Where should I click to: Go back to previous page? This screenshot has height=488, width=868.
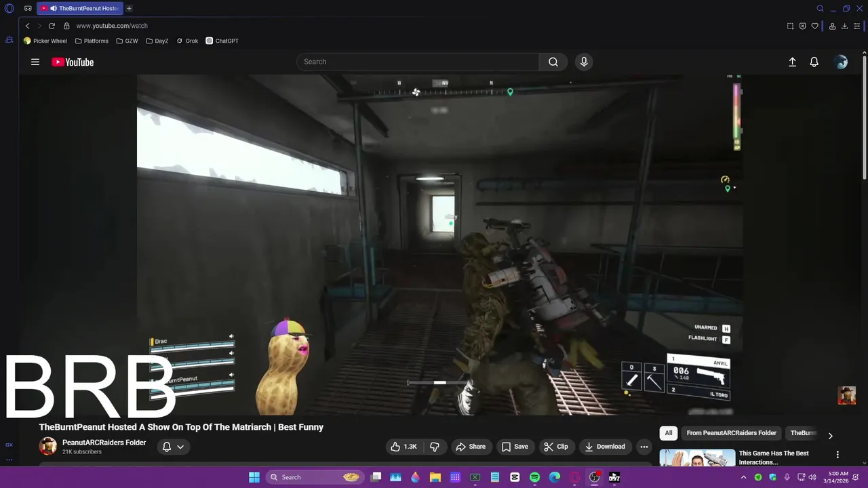click(28, 26)
